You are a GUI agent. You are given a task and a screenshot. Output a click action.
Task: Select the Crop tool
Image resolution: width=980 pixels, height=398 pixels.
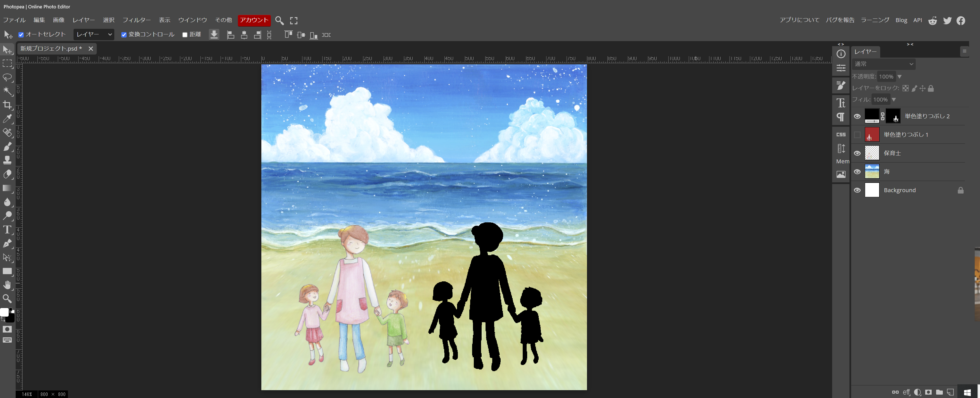[7, 105]
